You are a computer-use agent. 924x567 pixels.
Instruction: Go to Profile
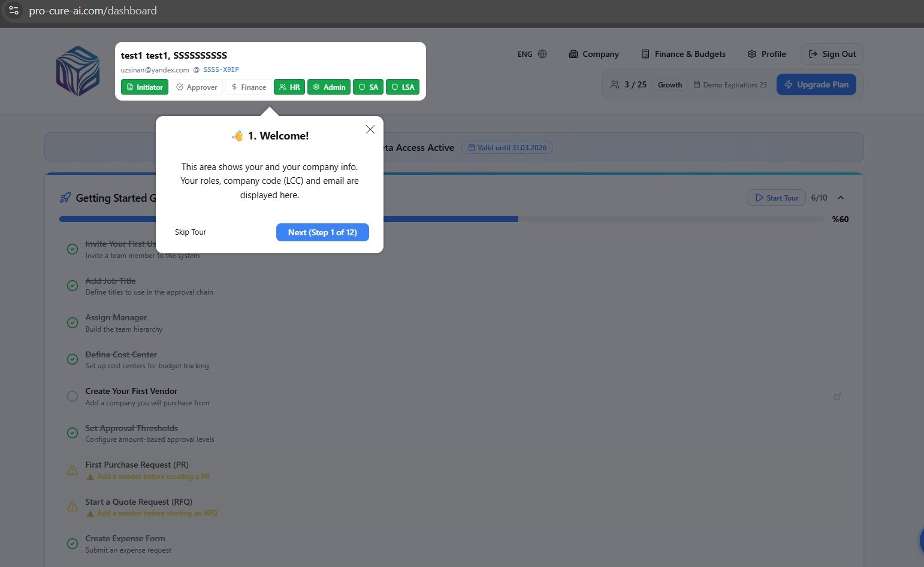766,54
